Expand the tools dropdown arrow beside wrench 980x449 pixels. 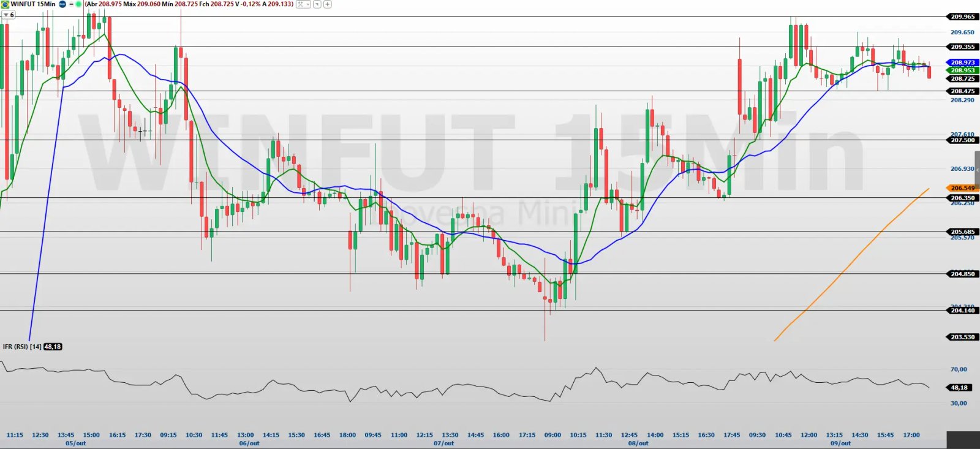pos(307,4)
